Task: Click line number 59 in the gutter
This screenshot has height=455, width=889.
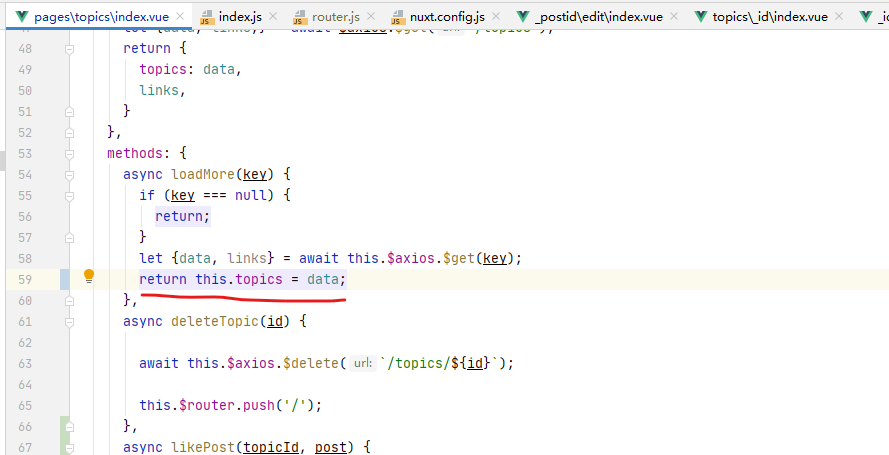Action: point(25,279)
